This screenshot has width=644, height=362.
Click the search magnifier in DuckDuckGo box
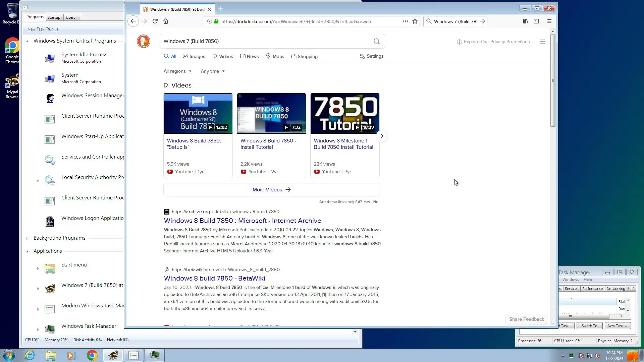377,41
